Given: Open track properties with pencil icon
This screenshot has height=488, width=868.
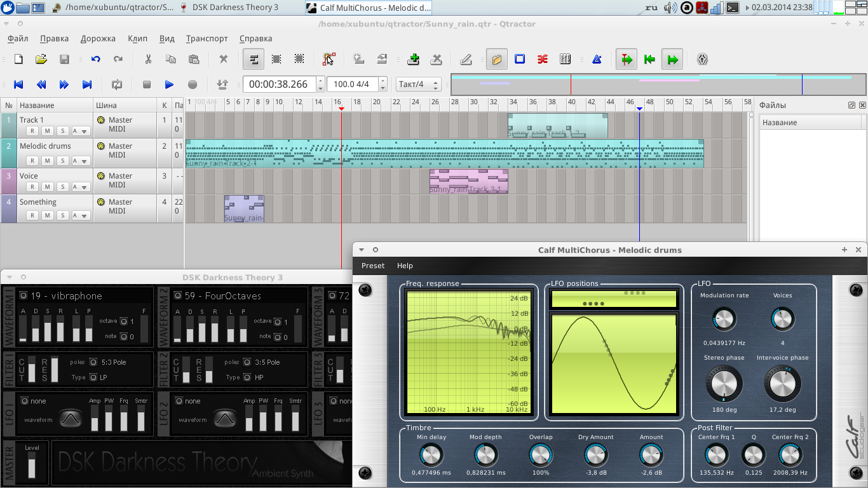Looking at the screenshot, I should 466,59.
